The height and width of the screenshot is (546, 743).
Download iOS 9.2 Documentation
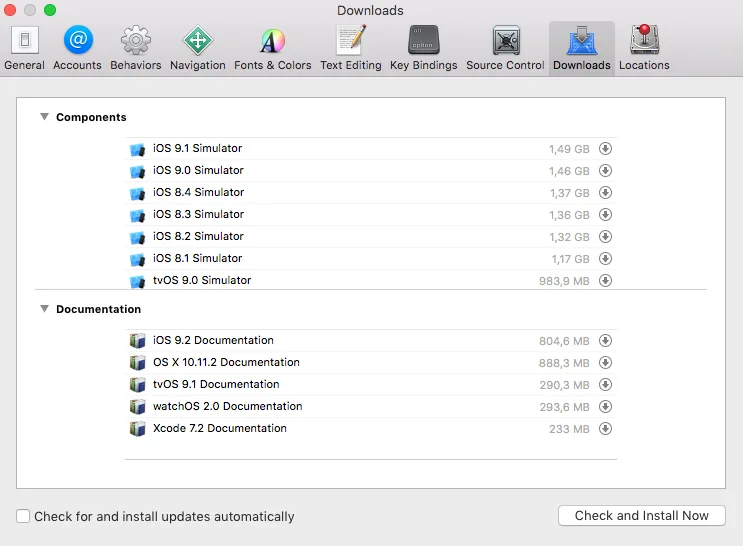click(x=605, y=341)
